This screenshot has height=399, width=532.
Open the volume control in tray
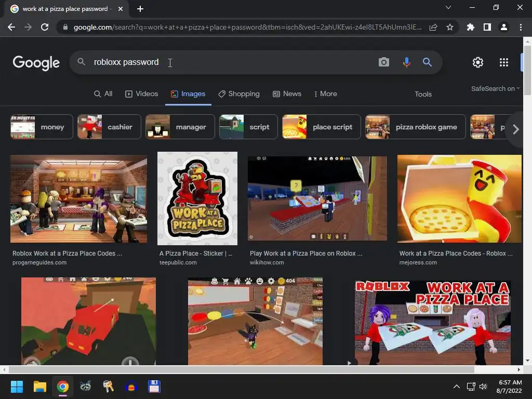(483, 387)
